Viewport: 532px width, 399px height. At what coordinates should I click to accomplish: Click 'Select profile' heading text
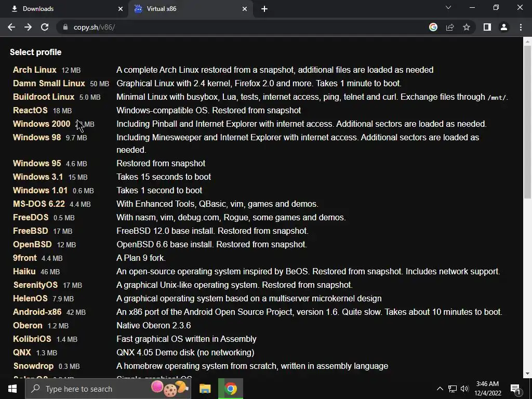tap(36, 52)
